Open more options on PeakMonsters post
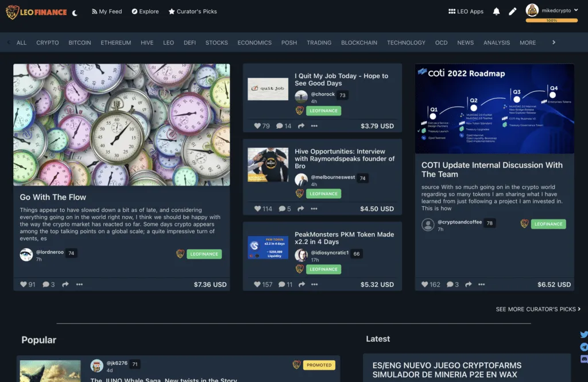 pyautogui.click(x=314, y=284)
